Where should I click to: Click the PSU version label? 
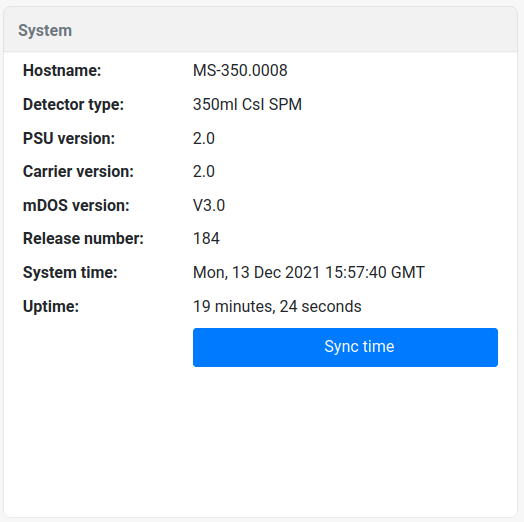(69, 138)
